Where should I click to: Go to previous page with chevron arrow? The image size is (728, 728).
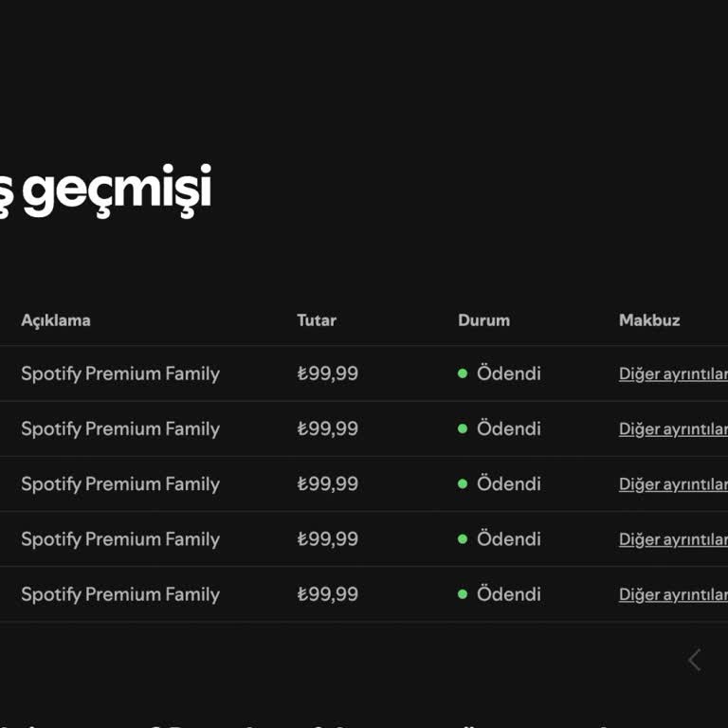[694, 660]
